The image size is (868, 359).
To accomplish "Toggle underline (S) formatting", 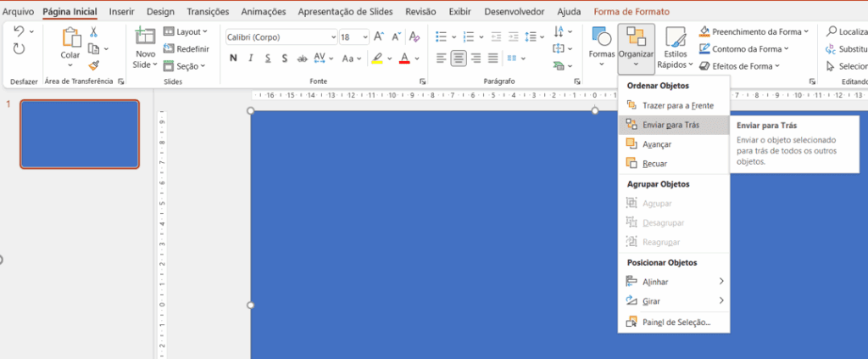I will coord(267,59).
